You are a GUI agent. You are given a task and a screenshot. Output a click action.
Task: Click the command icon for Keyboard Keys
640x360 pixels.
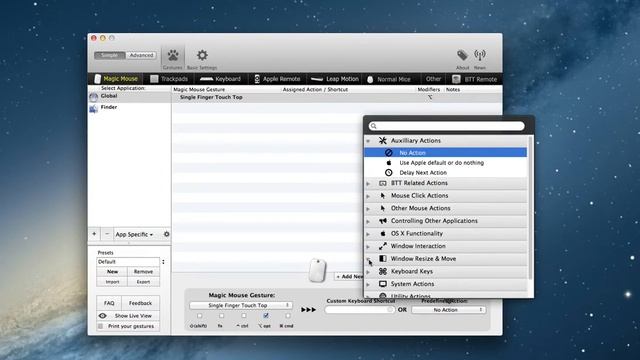point(382,271)
